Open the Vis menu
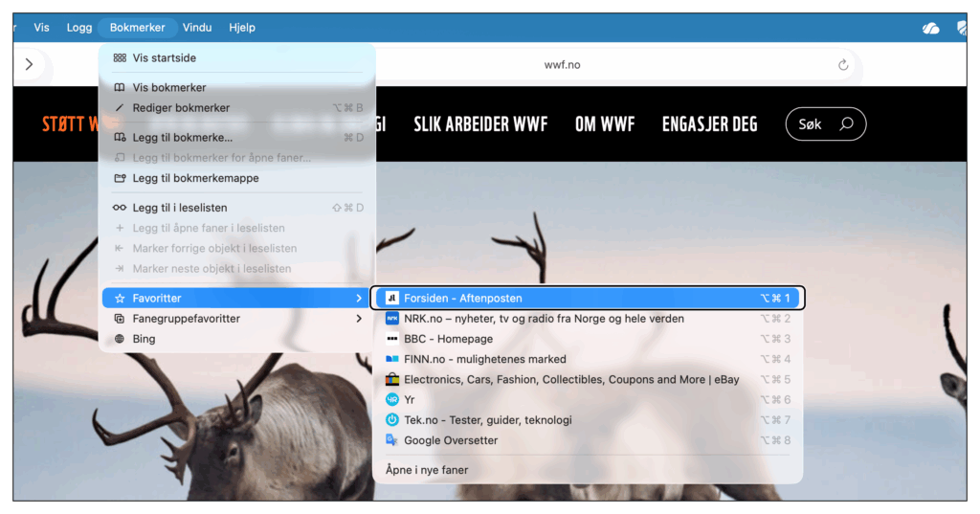This screenshot has width=980, height=514. click(x=41, y=28)
